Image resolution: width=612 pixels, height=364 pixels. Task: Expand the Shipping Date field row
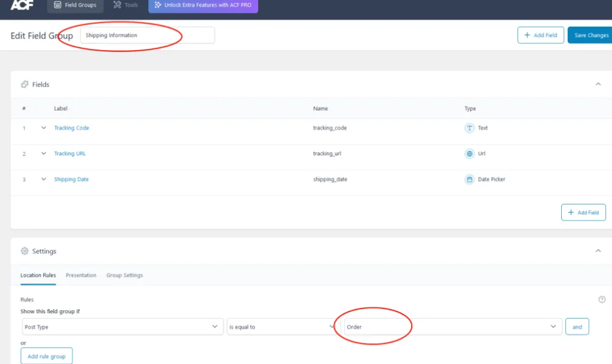(x=44, y=179)
